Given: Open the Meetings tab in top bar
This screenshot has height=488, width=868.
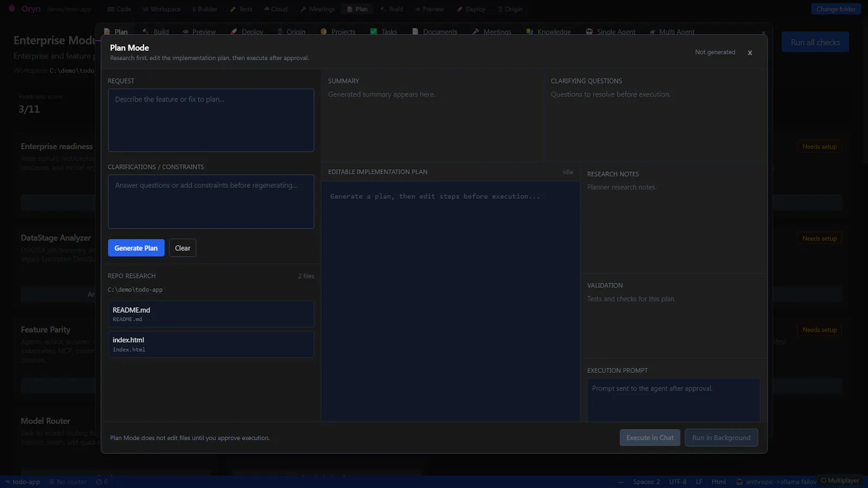Looking at the screenshot, I should click(318, 9).
